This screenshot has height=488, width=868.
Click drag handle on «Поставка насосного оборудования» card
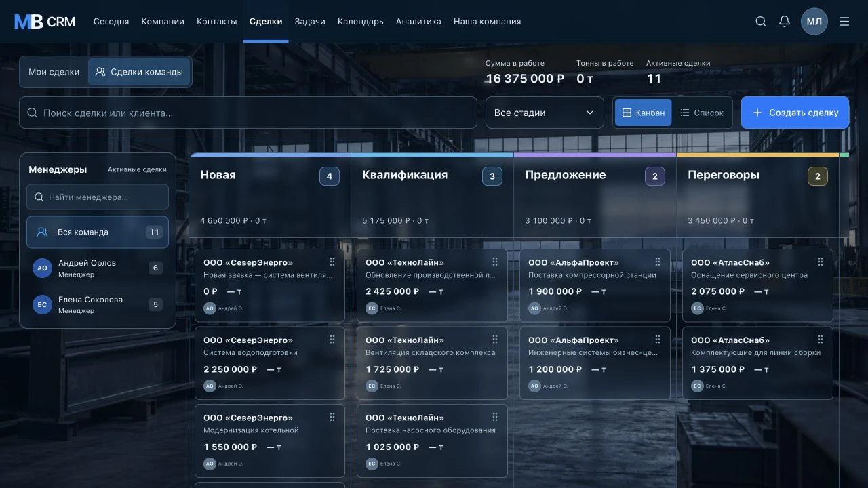tap(495, 418)
